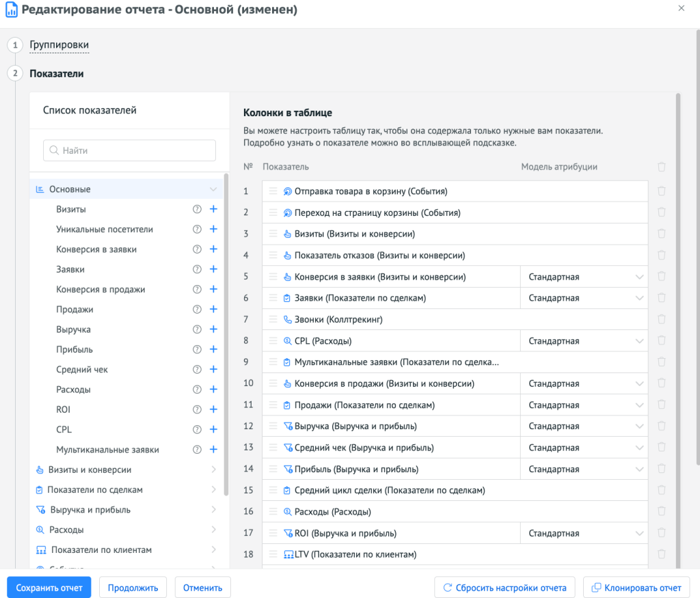
Task: Expand Визиты и конверсии category
Action: pos(213,470)
